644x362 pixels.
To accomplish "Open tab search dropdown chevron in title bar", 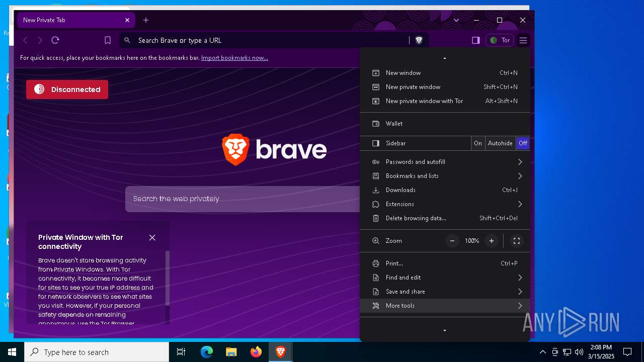I will [x=456, y=20].
